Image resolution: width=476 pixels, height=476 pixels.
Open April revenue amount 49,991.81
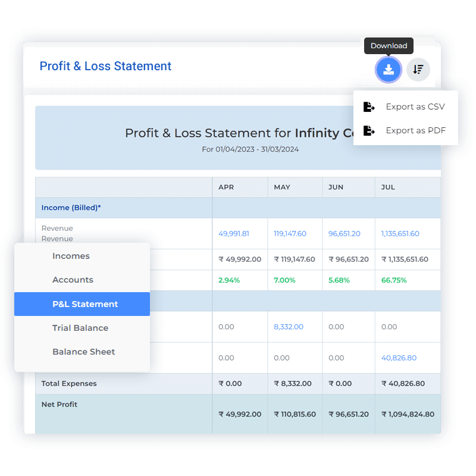(x=234, y=234)
